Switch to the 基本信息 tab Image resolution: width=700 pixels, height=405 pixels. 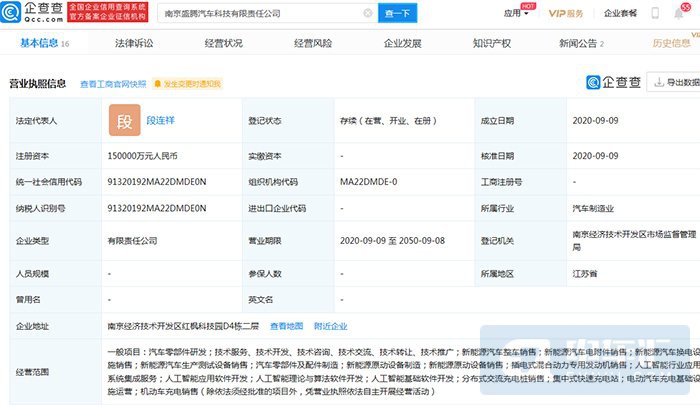pos(44,43)
